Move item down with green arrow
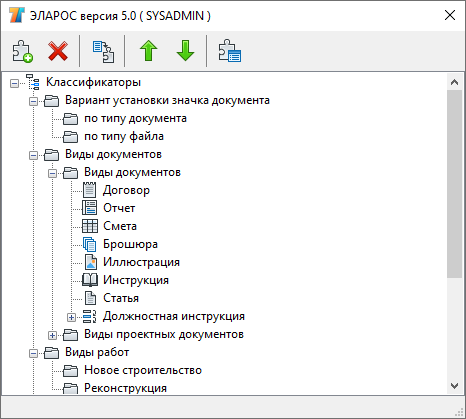 pos(185,51)
